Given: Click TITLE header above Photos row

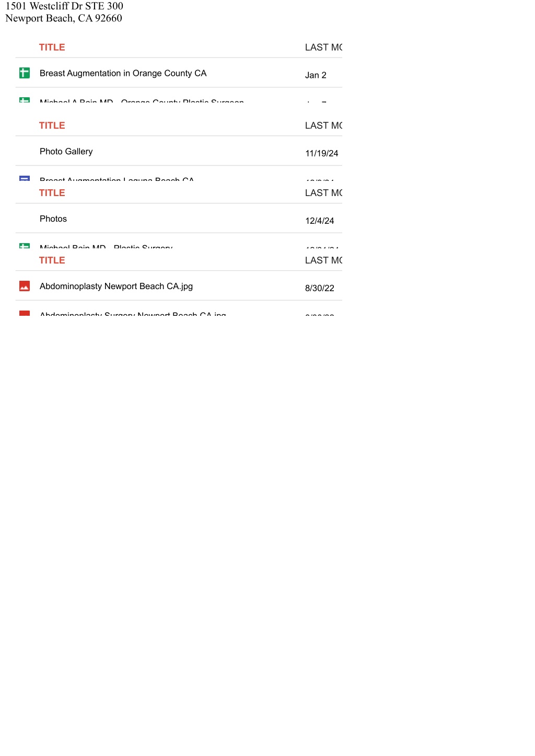Looking at the screenshot, I should [52, 193].
